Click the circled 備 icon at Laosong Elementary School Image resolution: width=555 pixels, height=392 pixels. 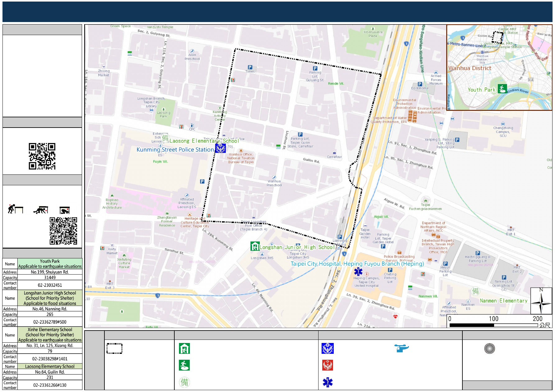tap(166, 138)
